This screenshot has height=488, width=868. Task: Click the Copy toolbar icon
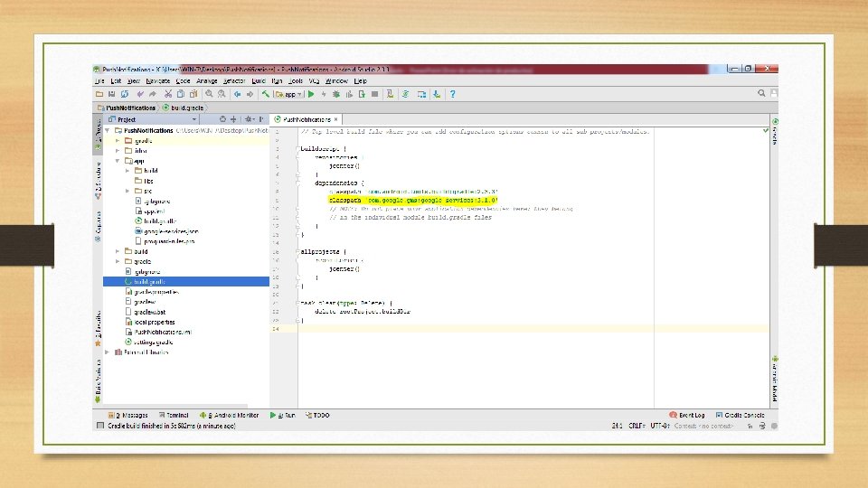[181, 95]
